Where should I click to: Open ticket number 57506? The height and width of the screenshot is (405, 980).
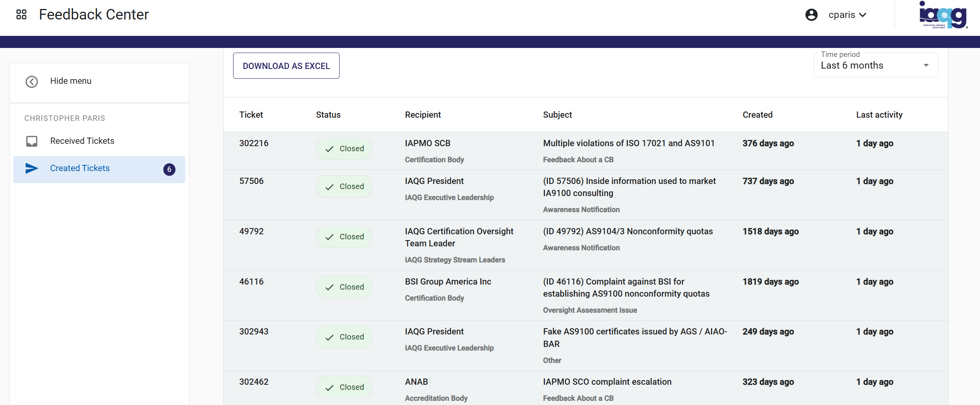pos(251,181)
